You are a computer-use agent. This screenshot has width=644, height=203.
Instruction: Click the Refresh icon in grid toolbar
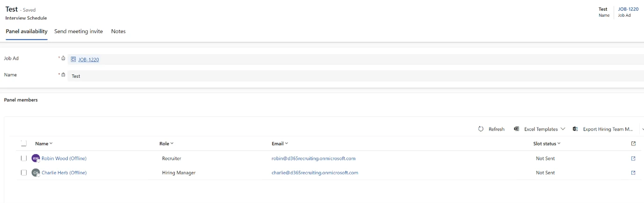click(x=481, y=129)
